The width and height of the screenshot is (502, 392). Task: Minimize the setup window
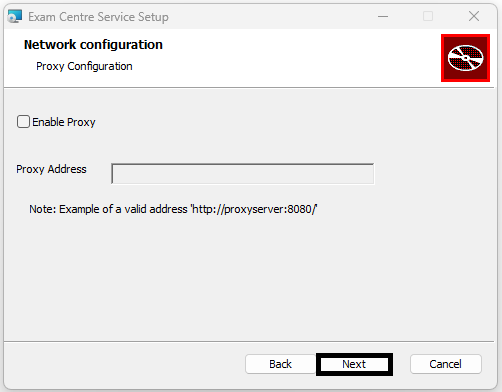coord(383,16)
